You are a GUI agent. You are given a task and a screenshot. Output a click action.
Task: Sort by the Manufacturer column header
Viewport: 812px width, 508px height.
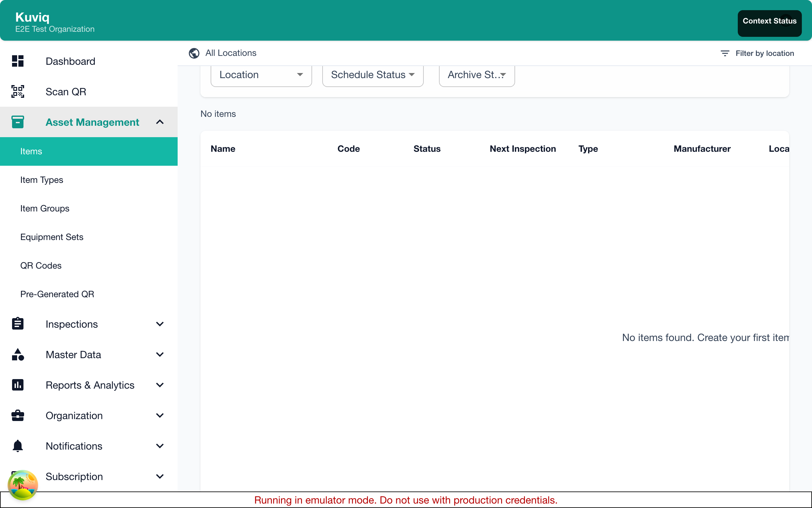point(702,149)
